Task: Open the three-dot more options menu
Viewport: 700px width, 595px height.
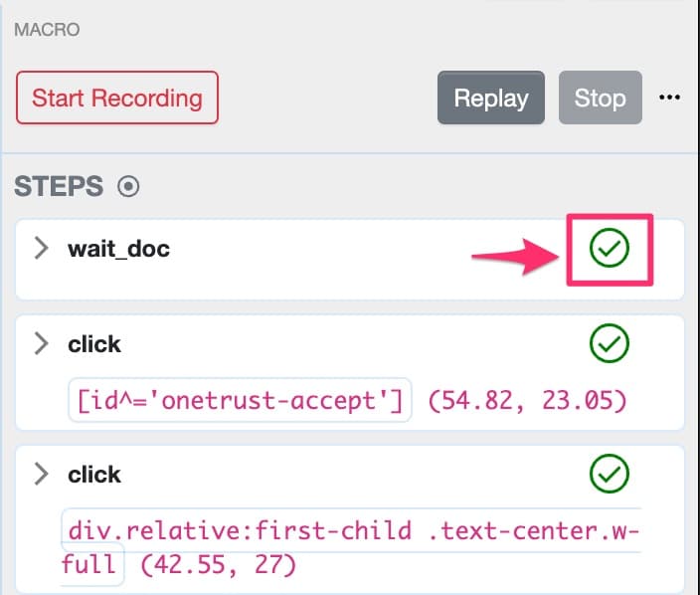Action: (670, 98)
